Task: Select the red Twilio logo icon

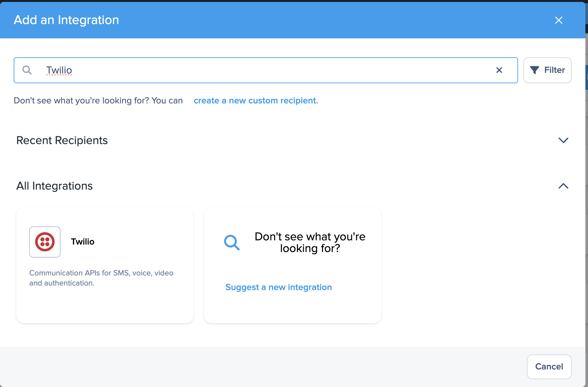Action: tap(45, 242)
